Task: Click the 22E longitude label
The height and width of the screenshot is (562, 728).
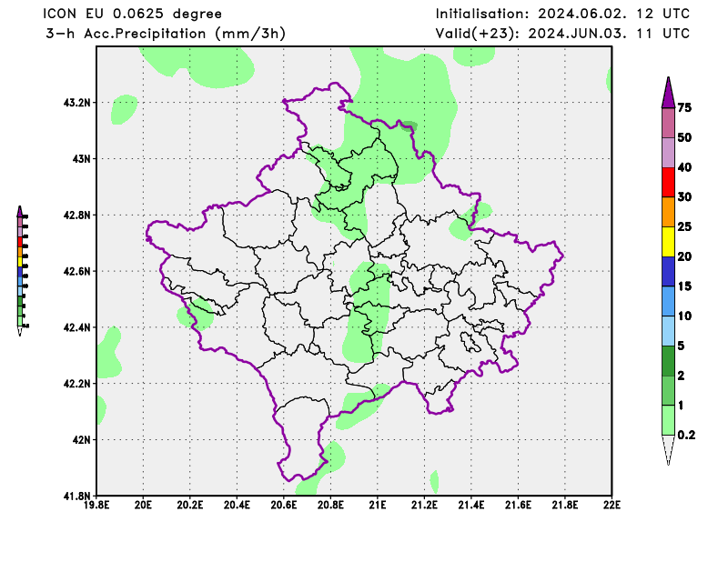Action: coord(612,505)
